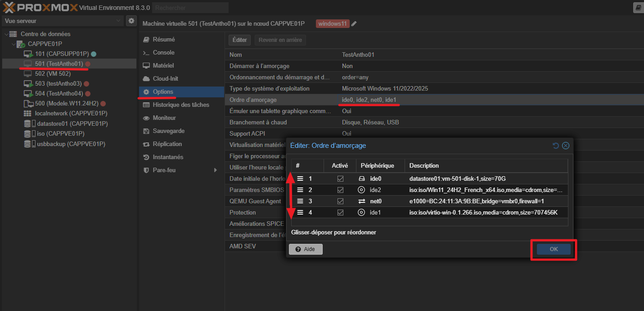Click the pencil icon next to windows11 tag
The width and height of the screenshot is (644, 311).
click(354, 24)
